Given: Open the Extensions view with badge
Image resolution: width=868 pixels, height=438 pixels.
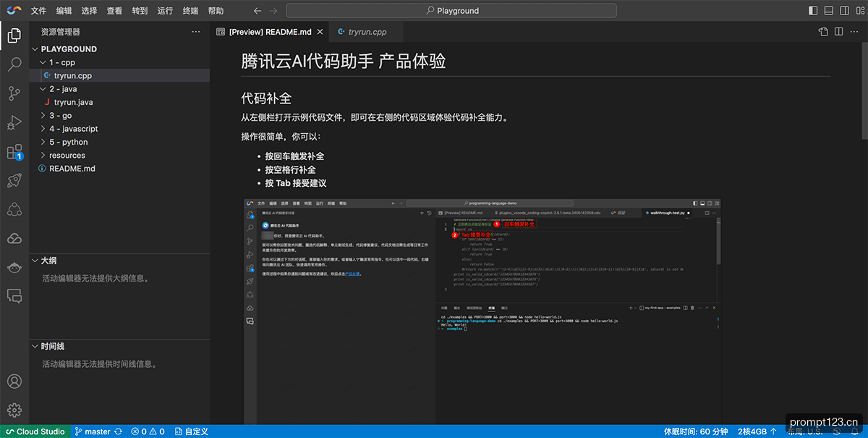Looking at the screenshot, I should 14,152.
